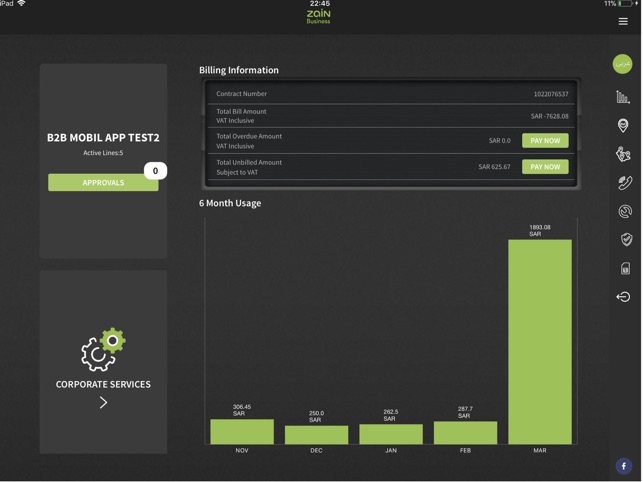Click the 22:45 clock in status bar
The height and width of the screenshot is (482, 643).
click(320, 4)
